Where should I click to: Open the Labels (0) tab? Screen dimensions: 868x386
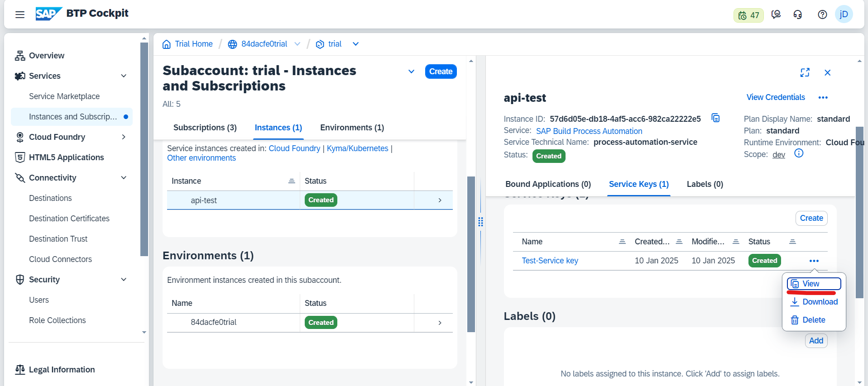click(705, 184)
